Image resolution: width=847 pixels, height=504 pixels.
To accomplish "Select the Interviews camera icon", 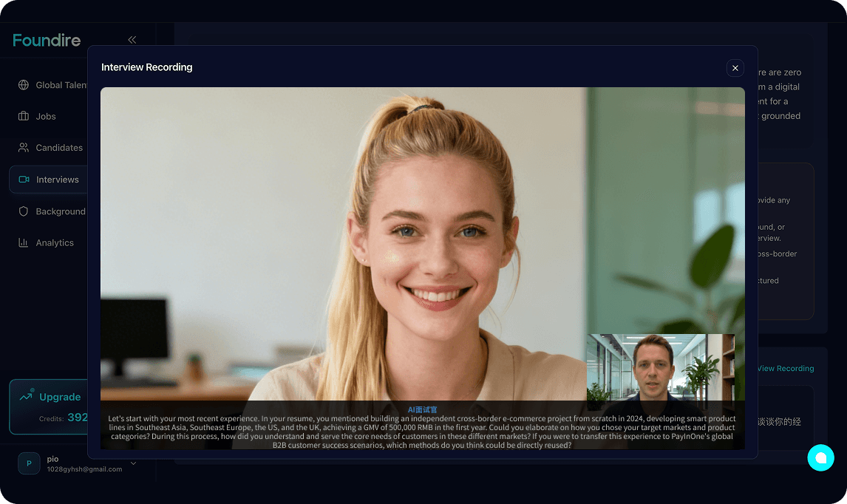I will point(23,179).
